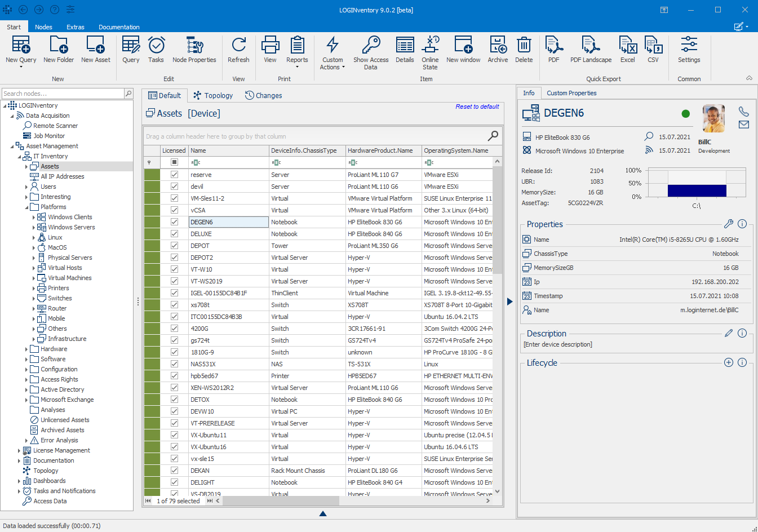Check Online State of the item

click(x=430, y=53)
